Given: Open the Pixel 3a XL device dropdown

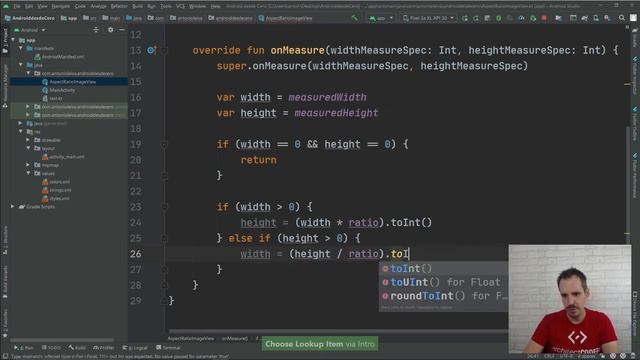Looking at the screenshot, I should 428,18.
